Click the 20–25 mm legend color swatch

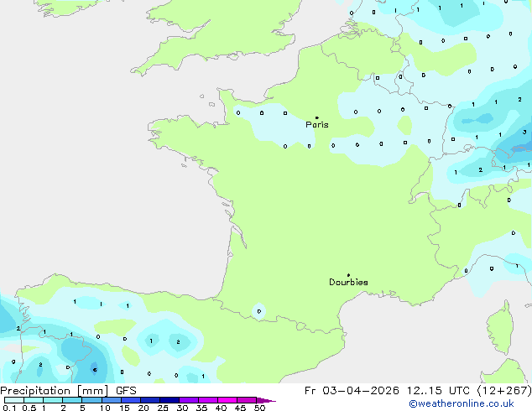[149, 400]
